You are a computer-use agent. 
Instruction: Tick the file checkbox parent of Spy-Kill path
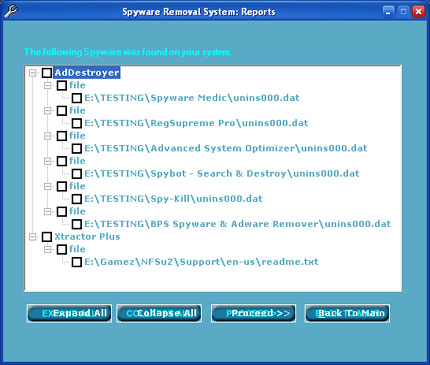pos(62,186)
